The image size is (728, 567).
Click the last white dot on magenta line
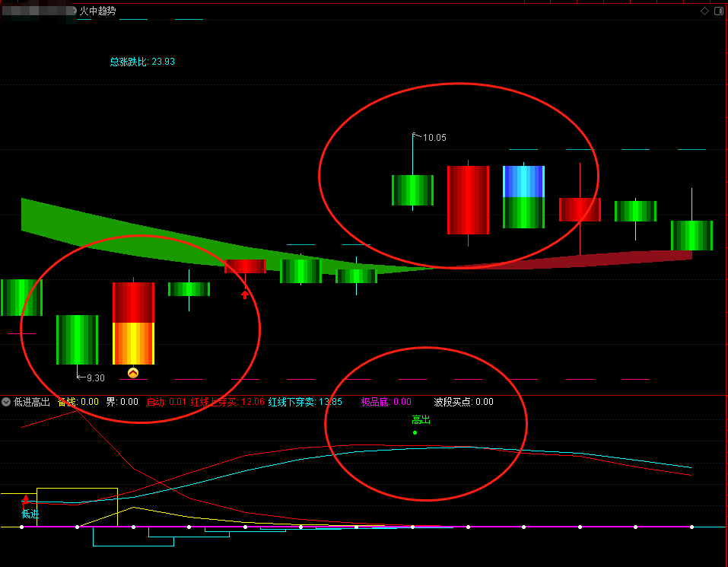(691, 527)
